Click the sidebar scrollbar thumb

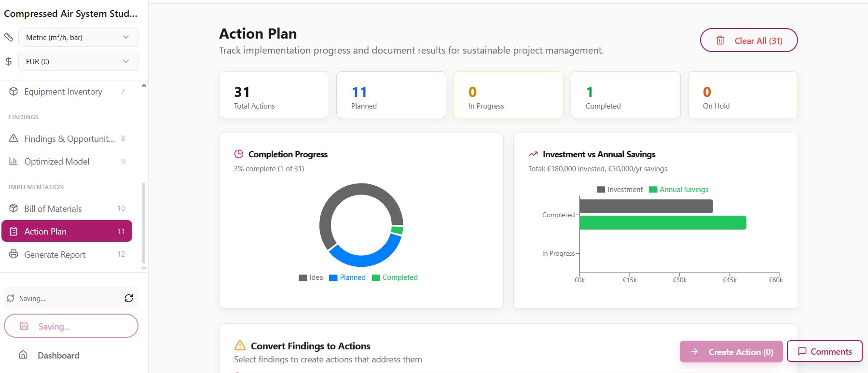144,222
